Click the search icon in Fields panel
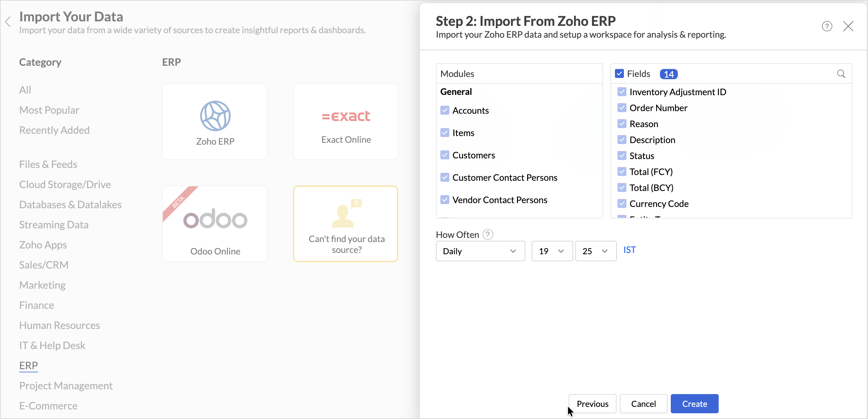The width and height of the screenshot is (868, 419). pyautogui.click(x=841, y=74)
